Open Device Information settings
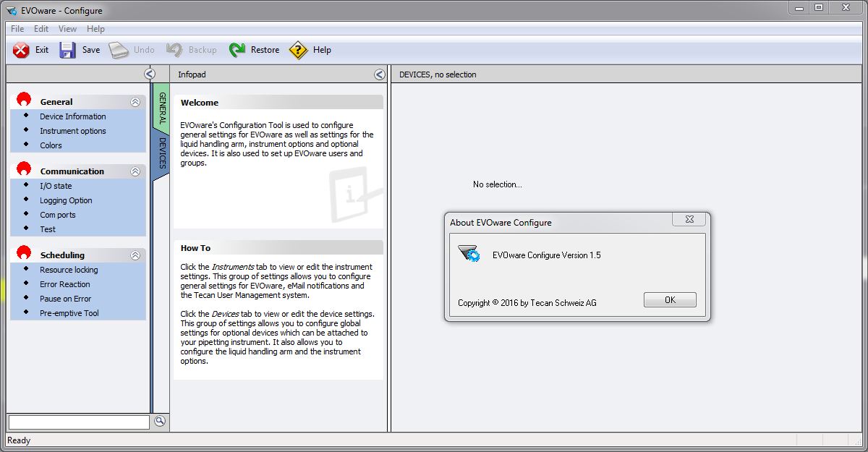868x452 pixels. pyautogui.click(x=73, y=116)
